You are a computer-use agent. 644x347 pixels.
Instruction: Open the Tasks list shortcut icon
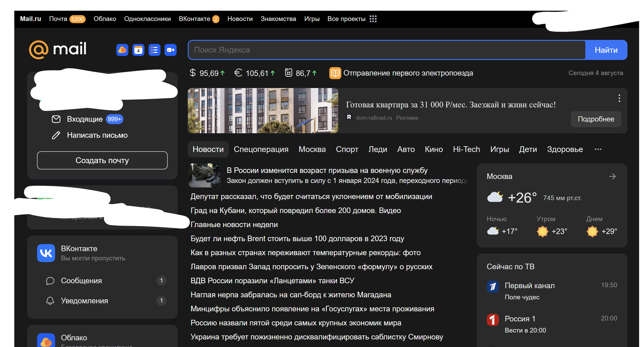(x=154, y=50)
